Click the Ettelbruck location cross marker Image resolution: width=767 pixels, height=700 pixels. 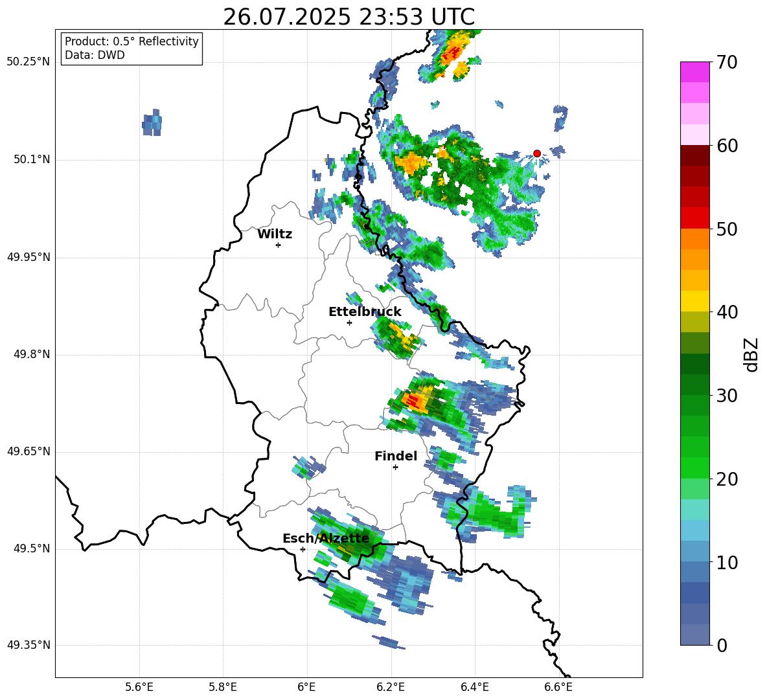pyautogui.click(x=349, y=322)
